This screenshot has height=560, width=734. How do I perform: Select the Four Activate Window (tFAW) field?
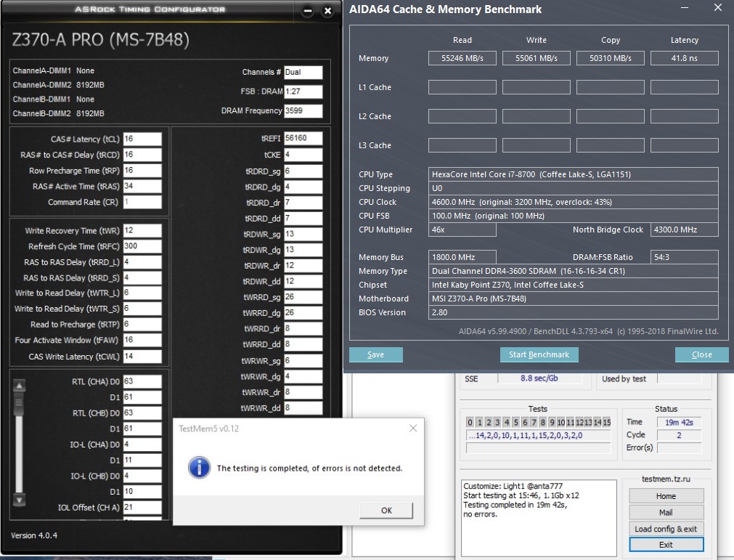[x=142, y=340]
